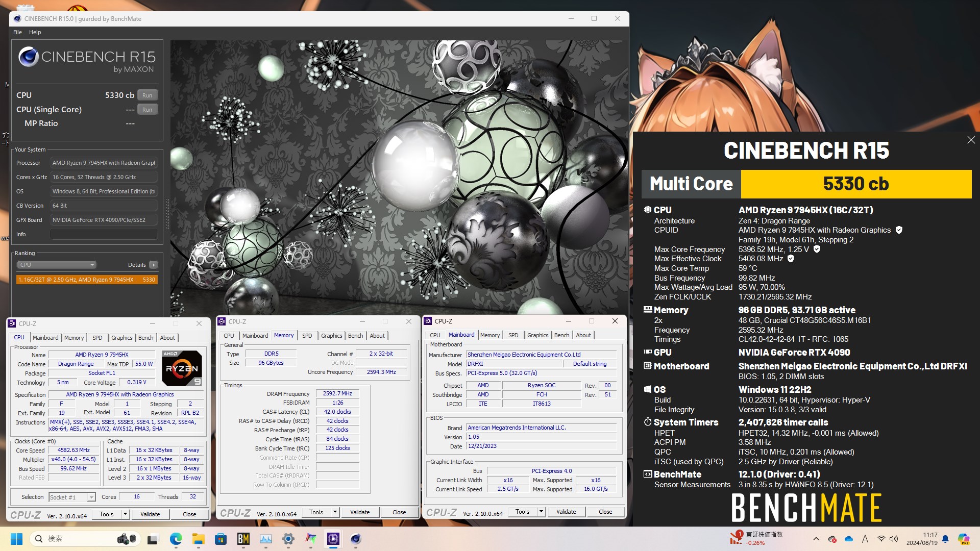Open the File menu in Cinebench
Screen dimensions: 980x551
click(x=17, y=32)
